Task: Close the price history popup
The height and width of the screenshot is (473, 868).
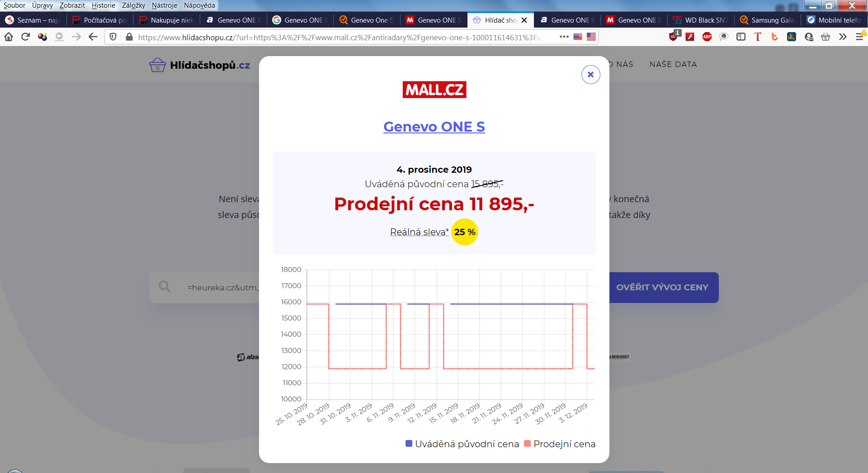Action: (x=590, y=75)
